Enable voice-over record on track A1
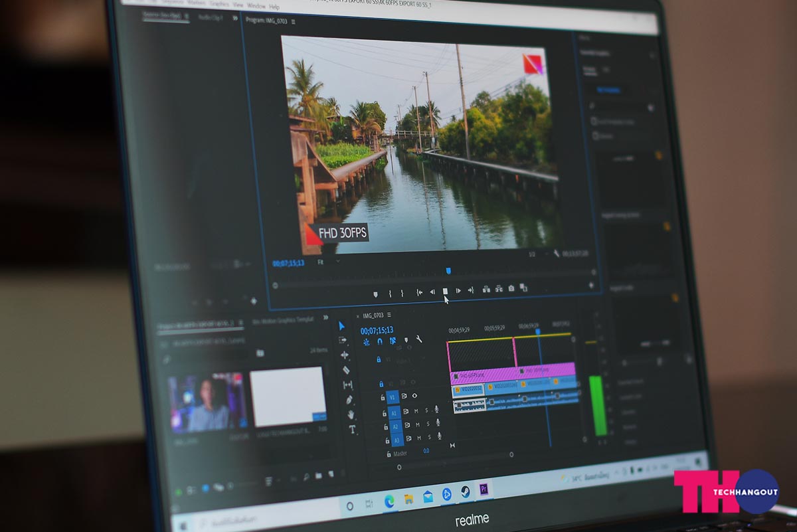The image size is (797, 532). tap(436, 410)
